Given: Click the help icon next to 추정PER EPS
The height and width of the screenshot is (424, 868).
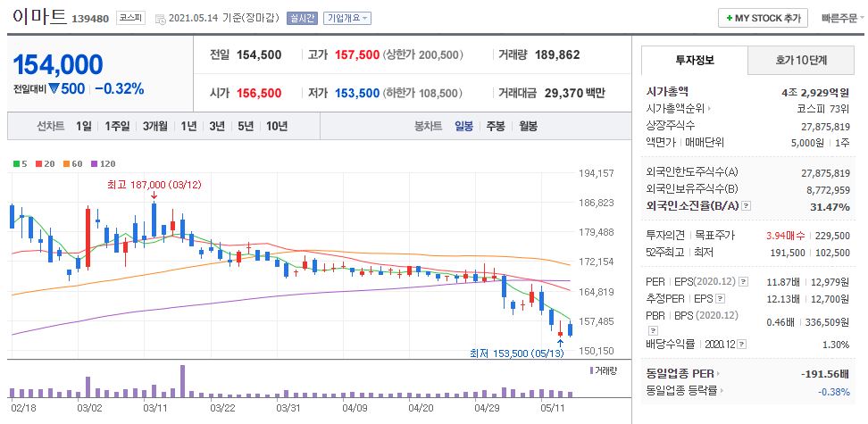Looking at the screenshot, I should tap(720, 299).
